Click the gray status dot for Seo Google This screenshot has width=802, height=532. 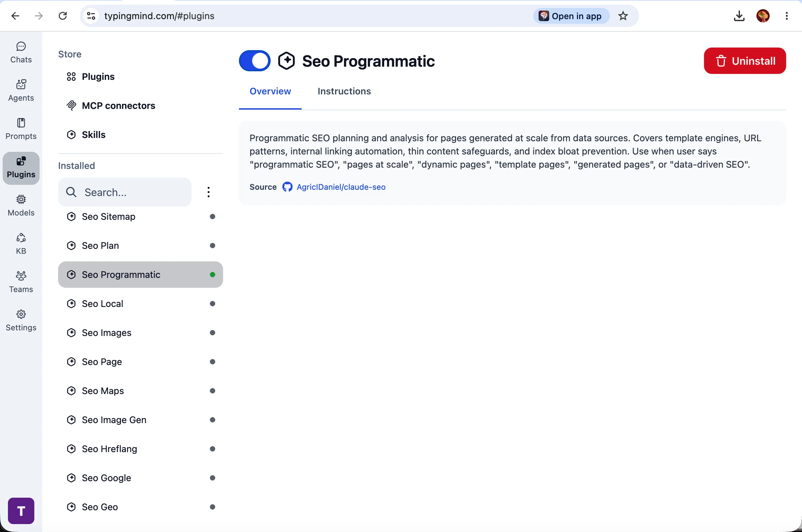pyautogui.click(x=213, y=478)
